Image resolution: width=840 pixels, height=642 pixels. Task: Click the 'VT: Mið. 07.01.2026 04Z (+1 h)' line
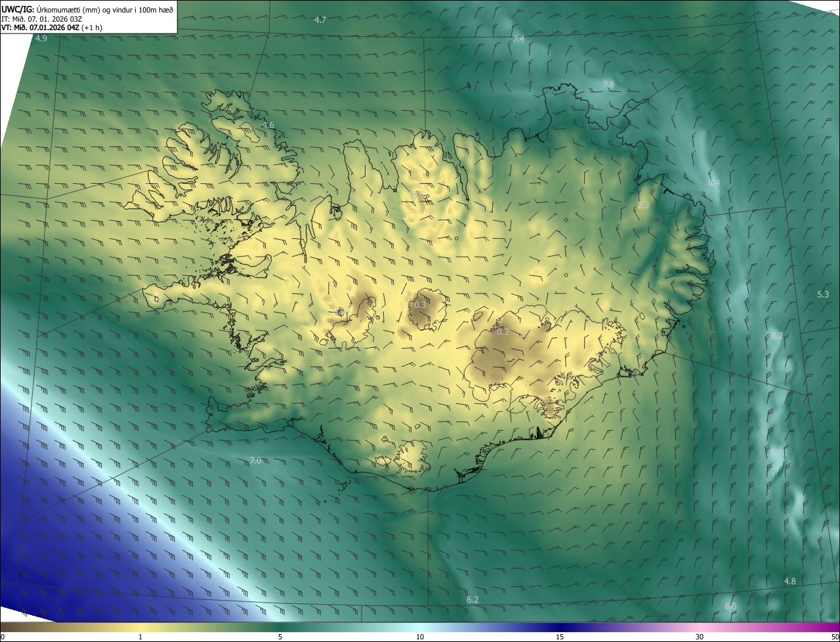click(52, 28)
